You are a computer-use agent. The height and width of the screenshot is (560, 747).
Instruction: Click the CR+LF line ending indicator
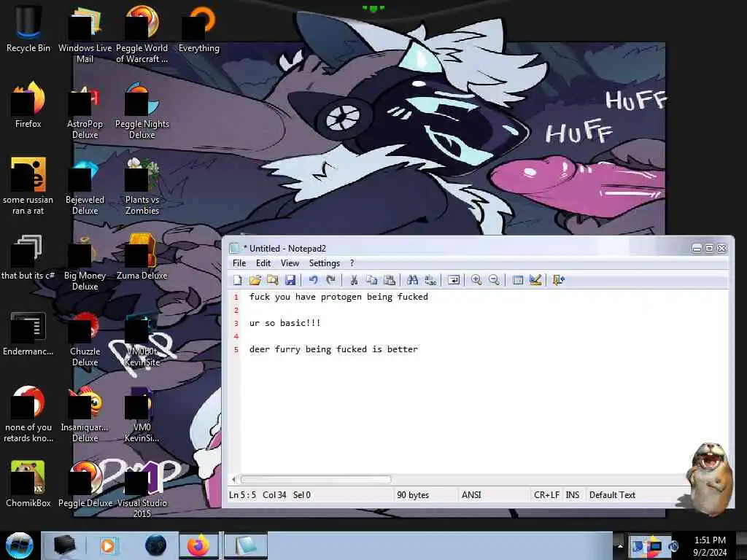[546, 495]
